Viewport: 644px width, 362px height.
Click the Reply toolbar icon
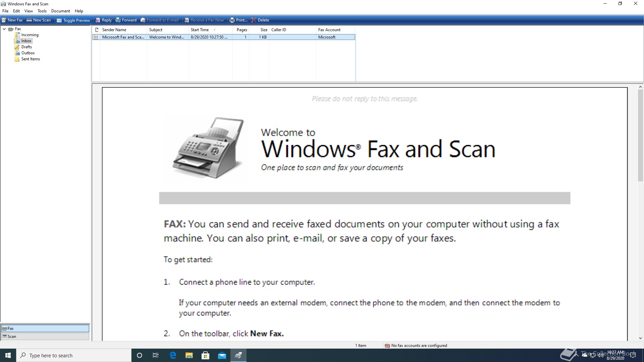(98, 20)
